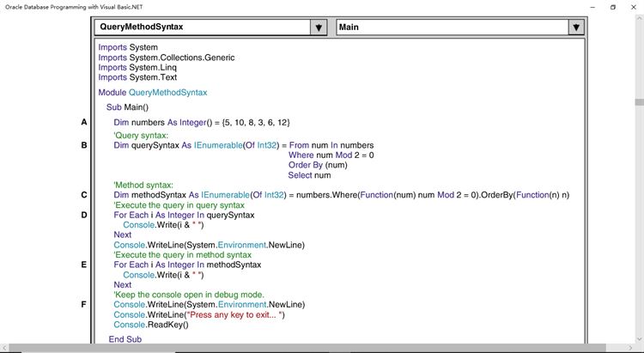Click the 'Sub Main()' line
Viewport: 644px width, 353px height.
pos(127,107)
